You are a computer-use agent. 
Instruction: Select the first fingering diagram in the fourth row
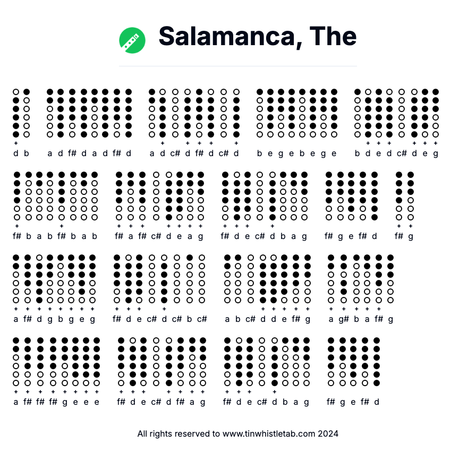click(x=16, y=361)
